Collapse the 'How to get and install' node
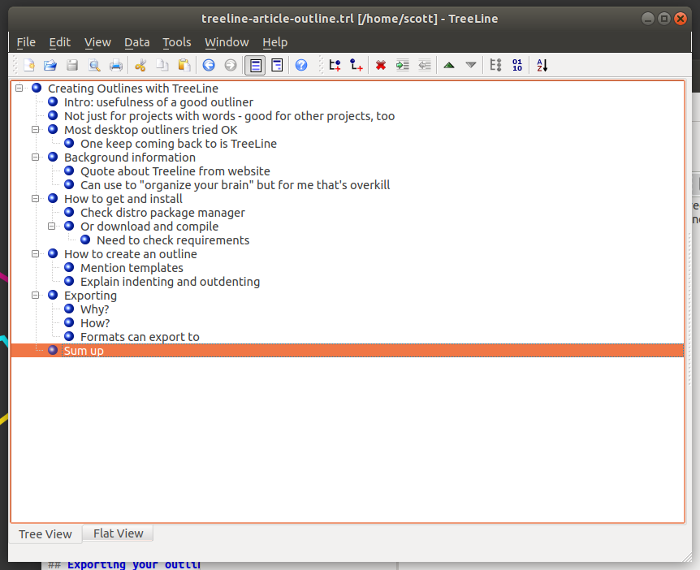This screenshot has height=570, width=700. 36,199
